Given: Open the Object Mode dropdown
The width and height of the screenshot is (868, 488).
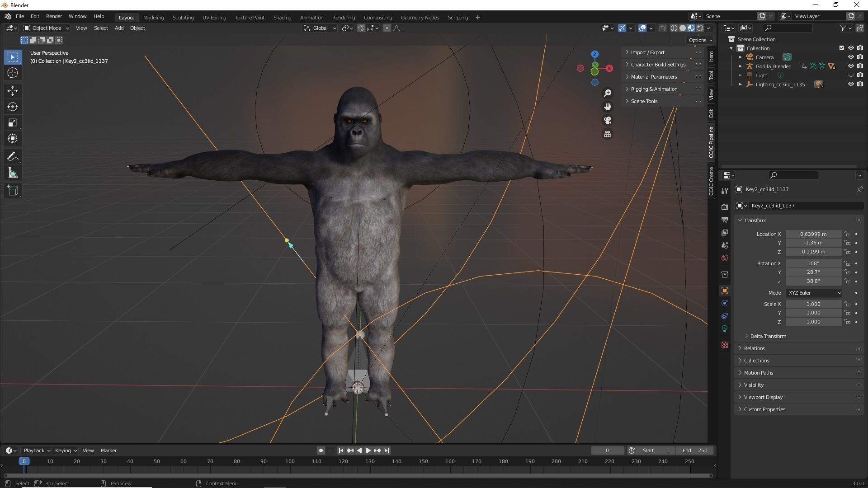Looking at the screenshot, I should [46, 28].
